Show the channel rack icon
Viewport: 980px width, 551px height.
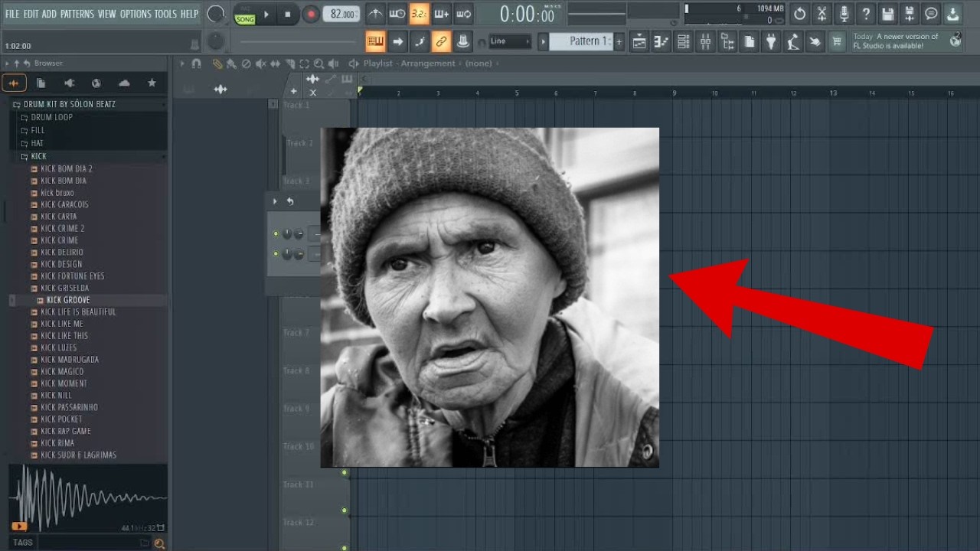point(684,42)
